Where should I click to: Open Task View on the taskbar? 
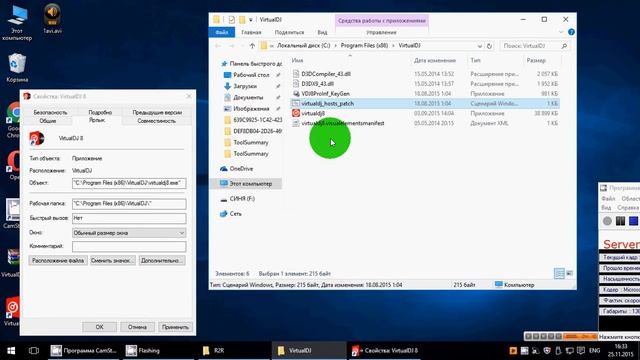34,351
